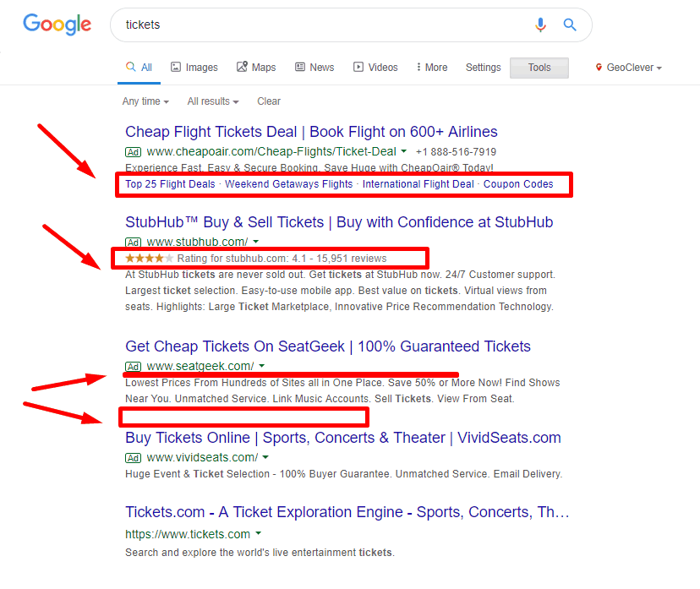Image resolution: width=700 pixels, height=589 pixels.
Task: Click the Coupon Codes sitelink
Action: pyautogui.click(x=518, y=184)
